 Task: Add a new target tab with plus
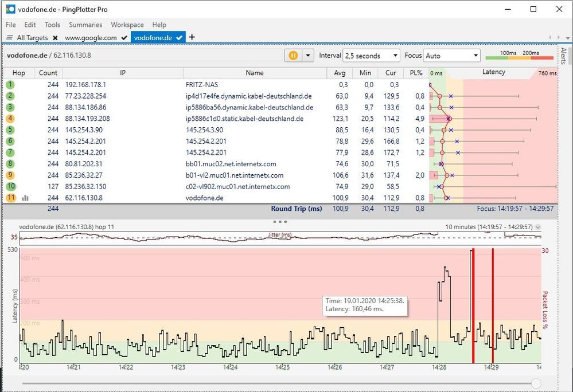(192, 37)
